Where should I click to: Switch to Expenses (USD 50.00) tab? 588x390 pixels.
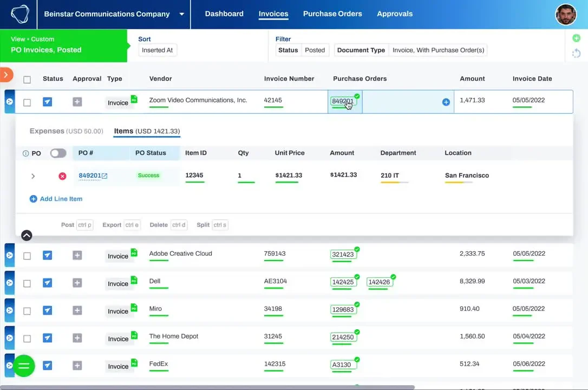(67, 131)
